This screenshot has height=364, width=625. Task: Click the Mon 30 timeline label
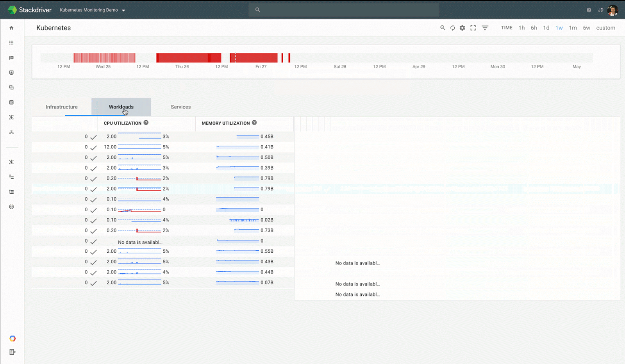pyautogui.click(x=498, y=67)
